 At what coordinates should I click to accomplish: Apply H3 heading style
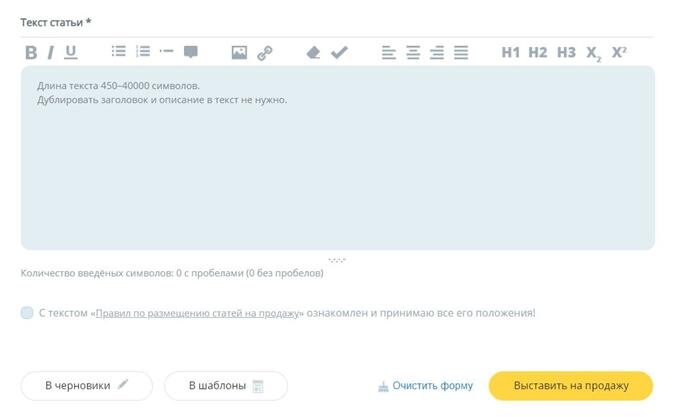click(x=566, y=52)
